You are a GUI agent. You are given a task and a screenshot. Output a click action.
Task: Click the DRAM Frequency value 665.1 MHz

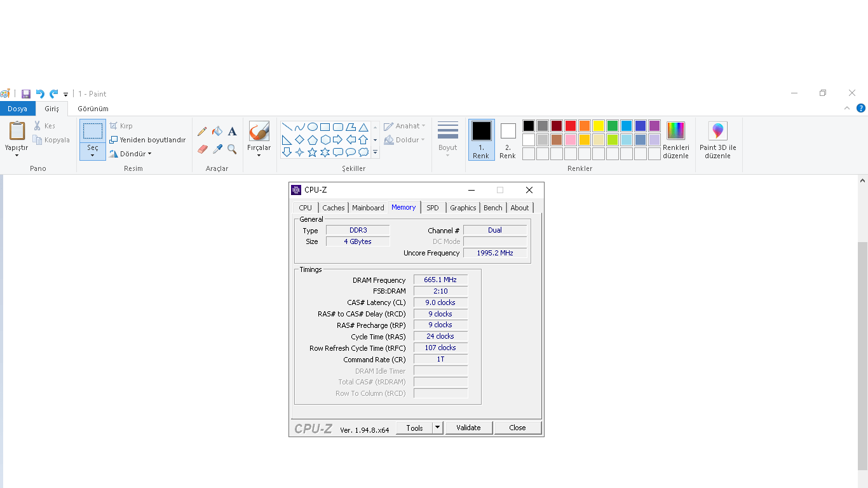[440, 280]
